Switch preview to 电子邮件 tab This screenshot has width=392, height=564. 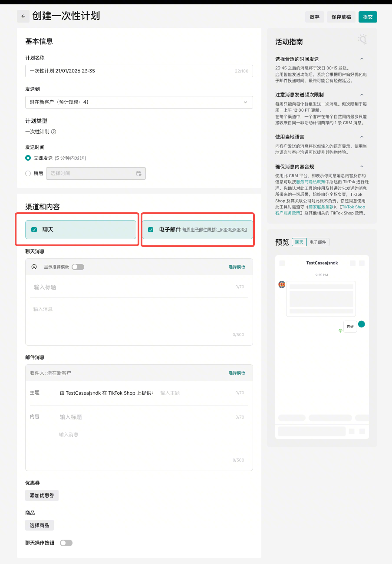[318, 242]
